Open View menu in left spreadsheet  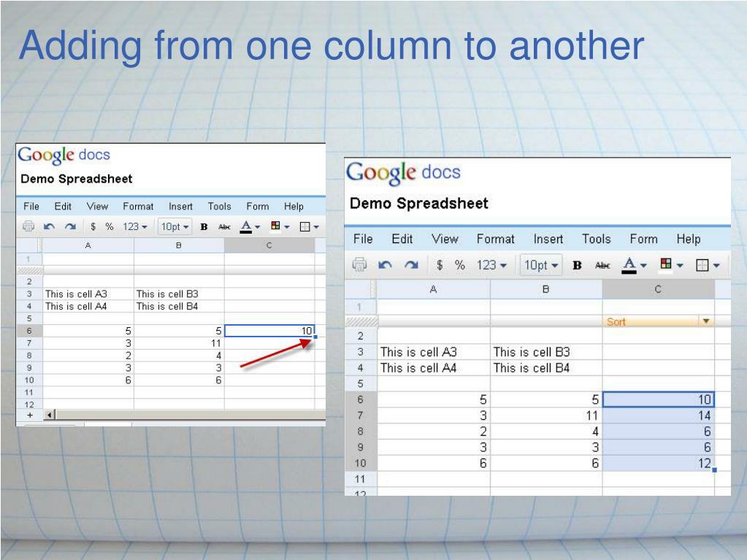[97, 206]
